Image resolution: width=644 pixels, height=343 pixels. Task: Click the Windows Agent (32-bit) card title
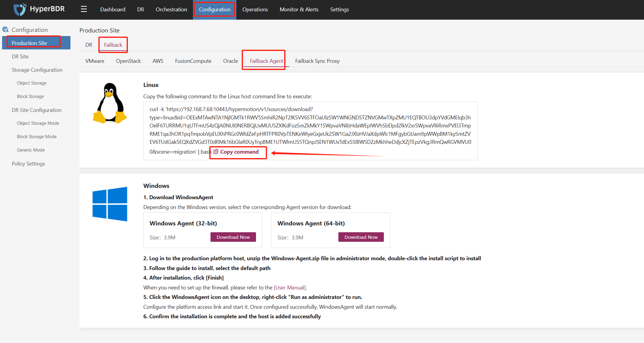tap(183, 223)
